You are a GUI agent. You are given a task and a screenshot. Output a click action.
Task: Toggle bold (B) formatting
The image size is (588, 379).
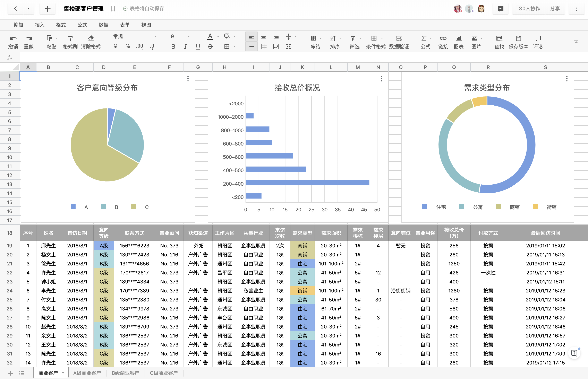point(173,46)
